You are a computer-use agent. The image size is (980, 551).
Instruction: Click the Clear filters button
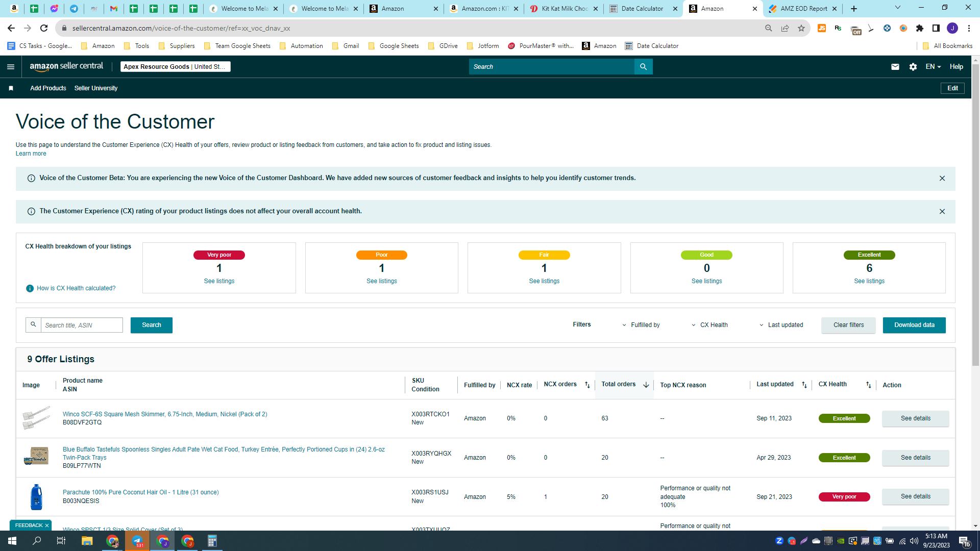(x=848, y=325)
